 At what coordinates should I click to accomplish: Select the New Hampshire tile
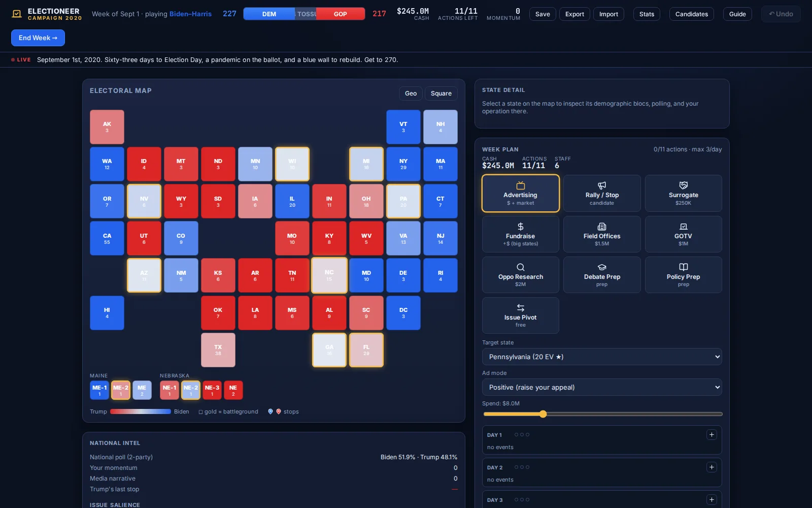[441, 127]
